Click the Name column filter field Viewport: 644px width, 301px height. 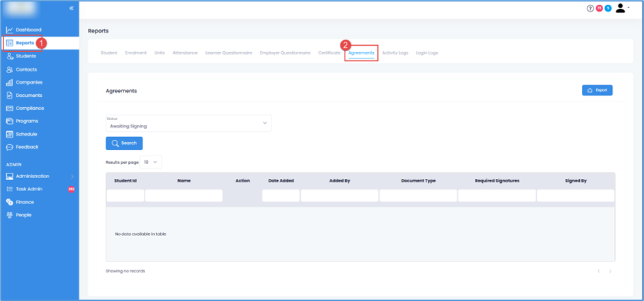(184, 196)
